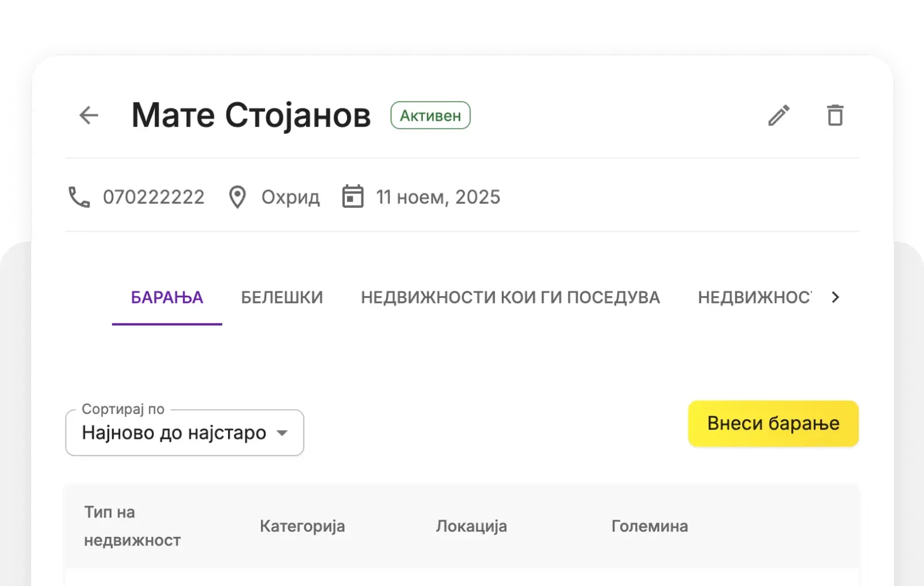Click the 'Активен' status badge

click(430, 115)
